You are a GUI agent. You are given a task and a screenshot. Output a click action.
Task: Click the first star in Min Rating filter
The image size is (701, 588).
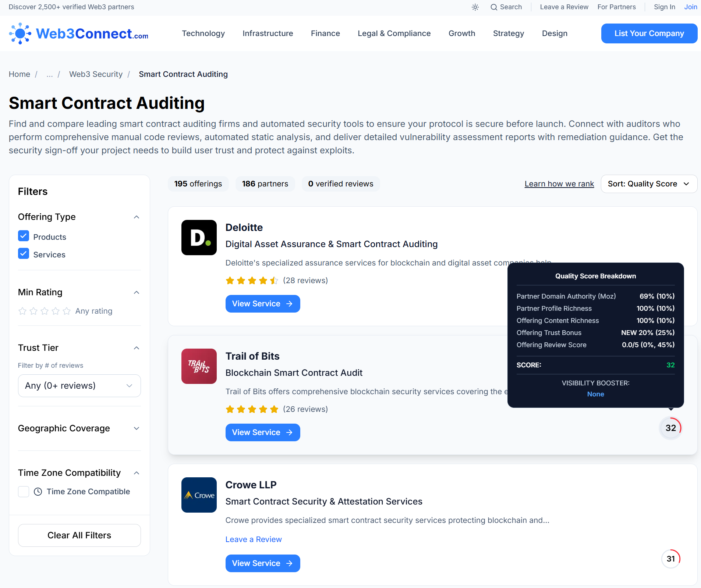click(x=22, y=311)
